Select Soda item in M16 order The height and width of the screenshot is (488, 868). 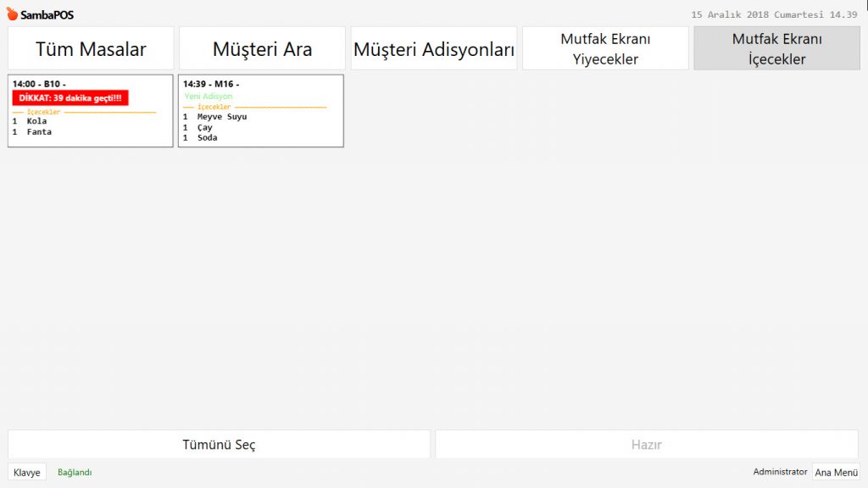[x=207, y=137]
